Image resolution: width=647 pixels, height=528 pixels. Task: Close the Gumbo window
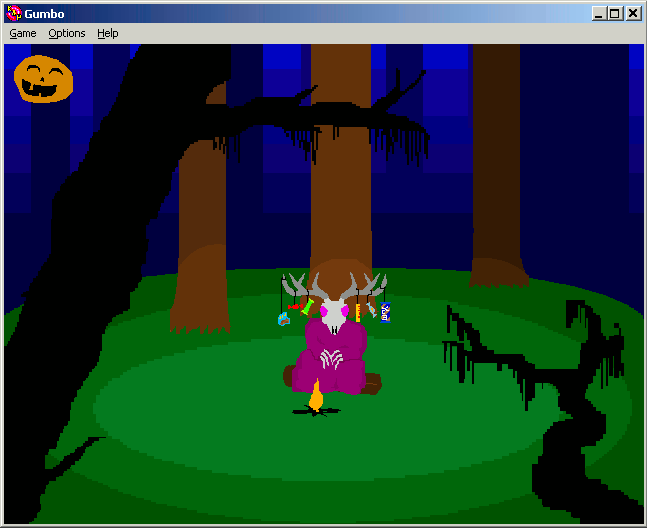(633, 14)
